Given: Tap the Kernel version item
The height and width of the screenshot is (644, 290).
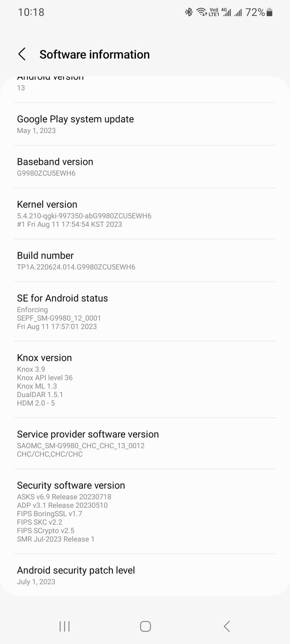Looking at the screenshot, I should 145,213.
